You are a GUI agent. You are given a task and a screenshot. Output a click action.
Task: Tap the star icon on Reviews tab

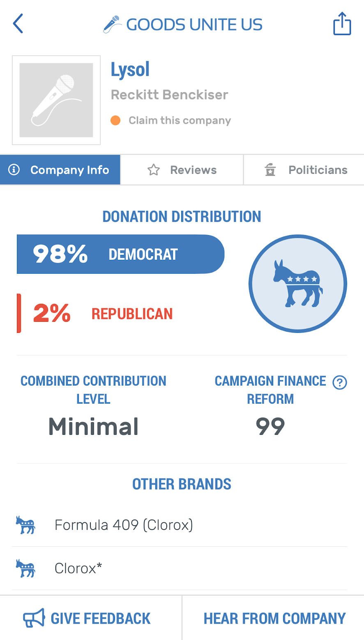(153, 170)
